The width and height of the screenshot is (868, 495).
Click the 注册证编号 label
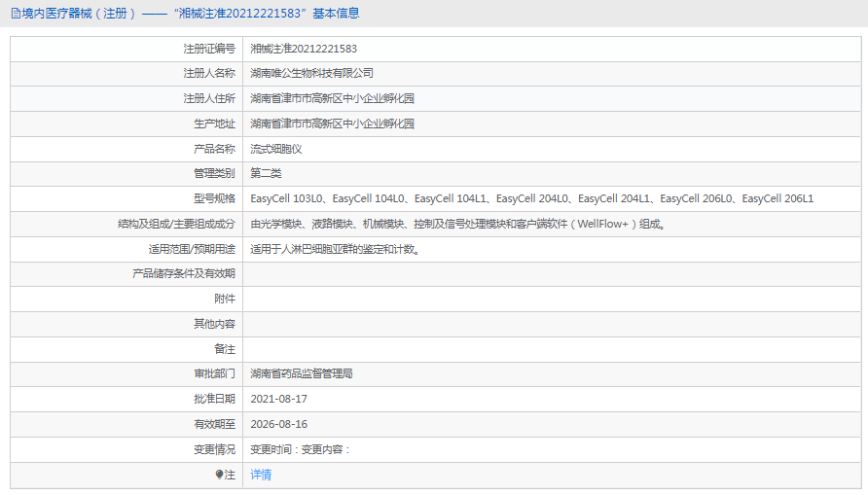(x=209, y=49)
